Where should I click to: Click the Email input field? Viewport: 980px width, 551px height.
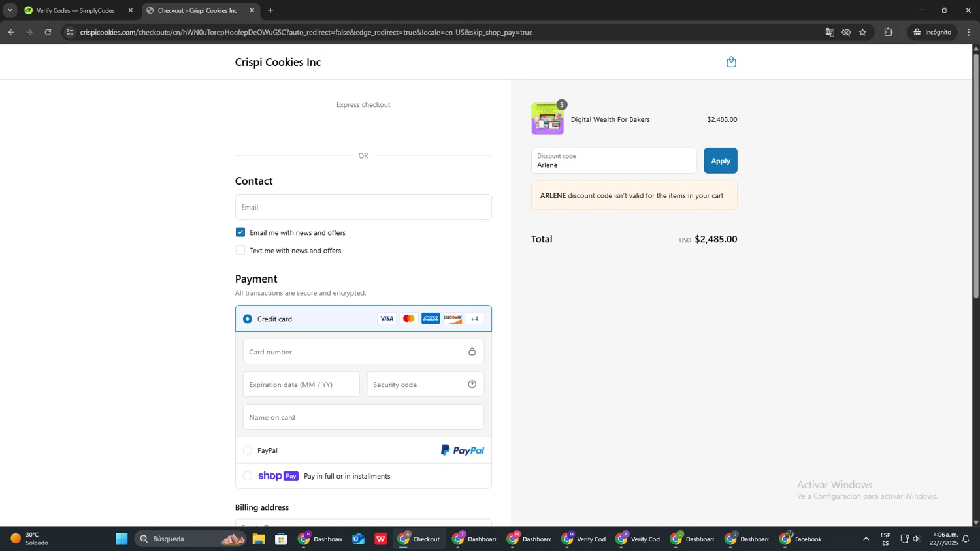click(363, 207)
